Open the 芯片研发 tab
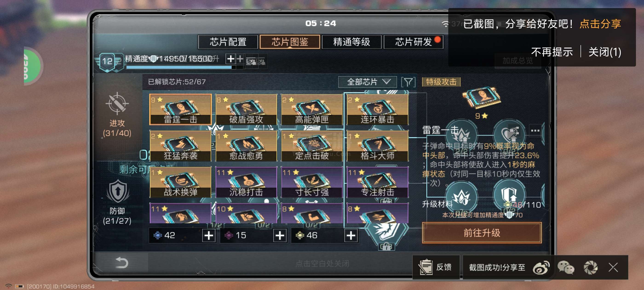 click(x=413, y=42)
